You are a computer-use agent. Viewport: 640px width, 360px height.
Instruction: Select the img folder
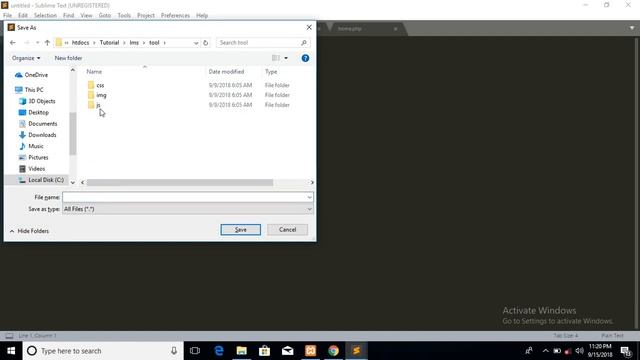101,95
